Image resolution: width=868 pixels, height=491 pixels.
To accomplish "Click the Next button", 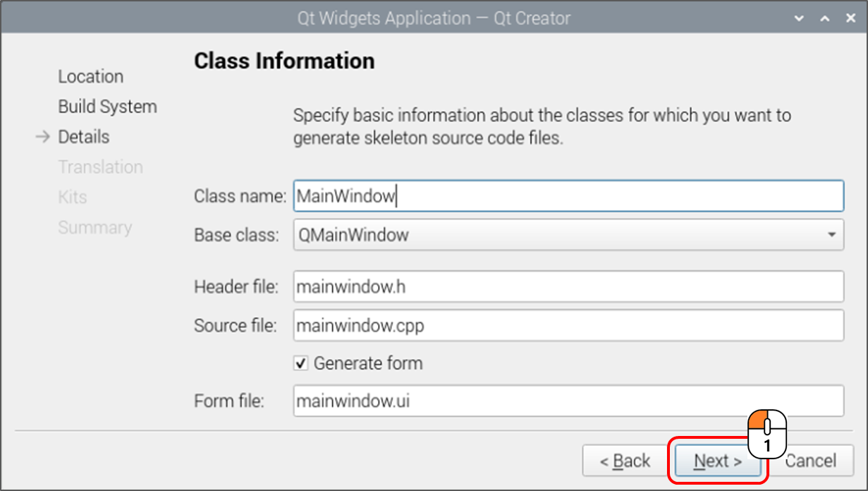I will [718, 461].
